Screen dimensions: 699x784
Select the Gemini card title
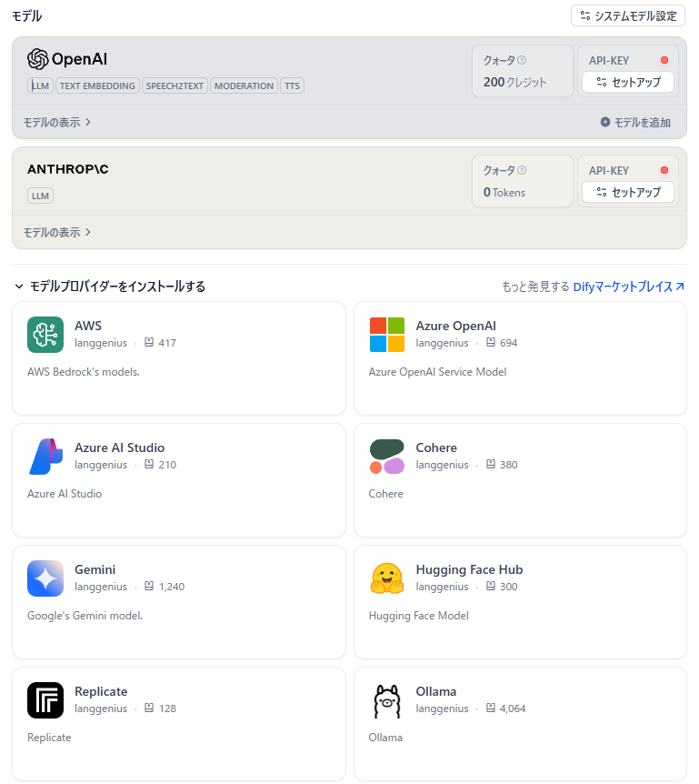coord(95,569)
